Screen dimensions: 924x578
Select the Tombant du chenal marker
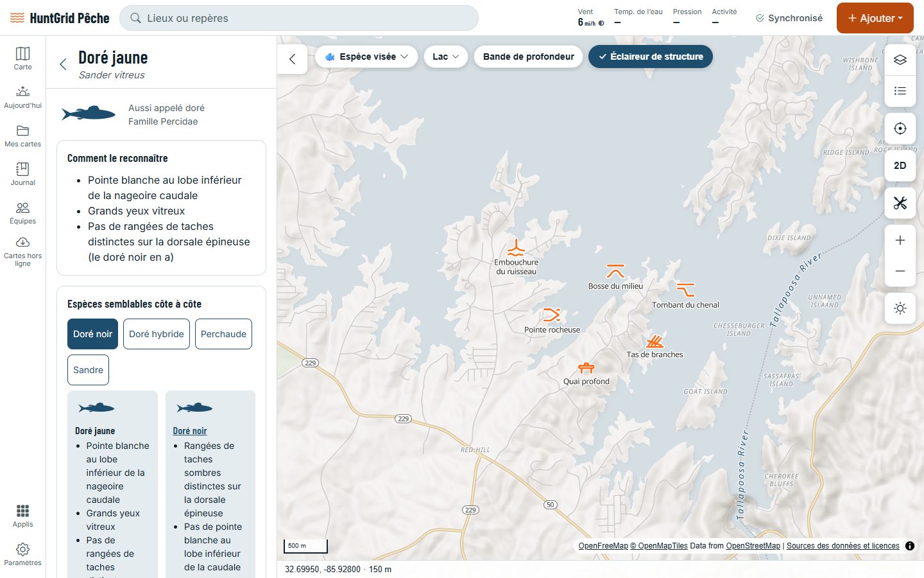[x=685, y=290]
